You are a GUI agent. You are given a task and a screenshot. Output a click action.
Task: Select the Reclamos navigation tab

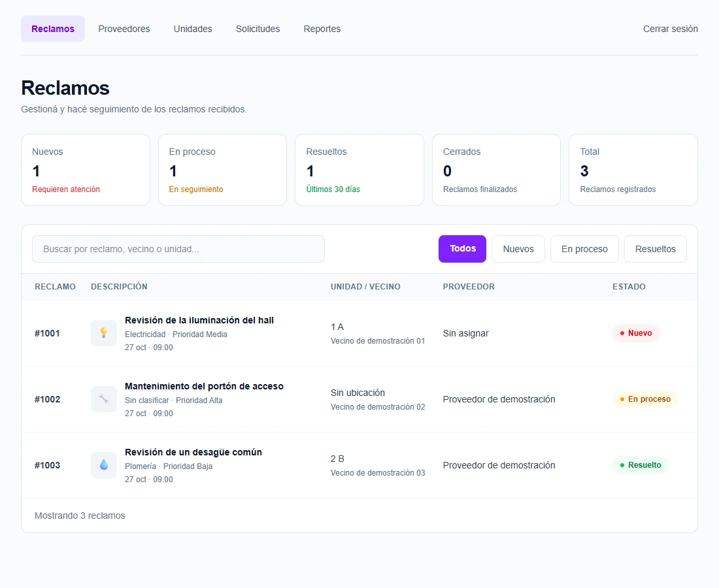point(53,29)
